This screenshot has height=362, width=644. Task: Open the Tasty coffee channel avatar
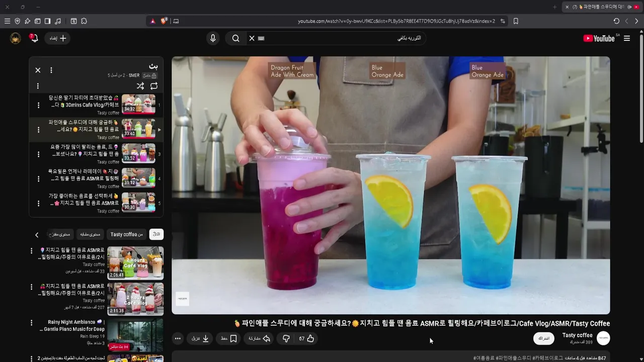click(x=603, y=338)
